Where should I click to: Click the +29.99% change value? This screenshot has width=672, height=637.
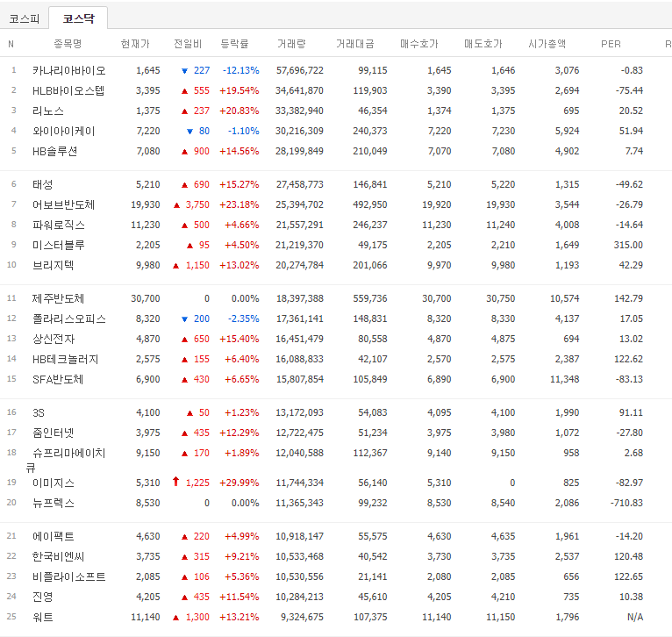239,483
